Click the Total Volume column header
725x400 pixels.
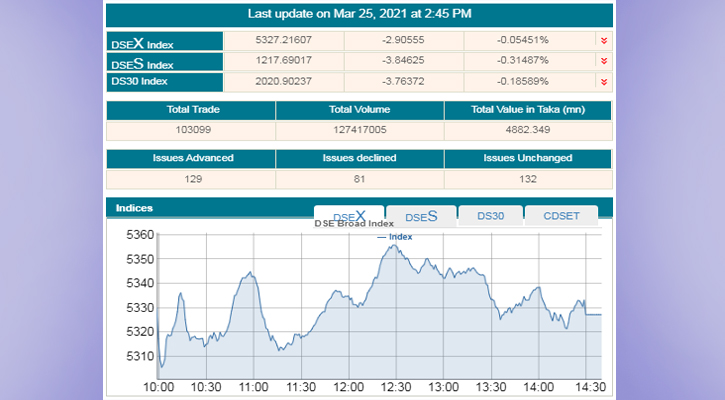pyautogui.click(x=359, y=110)
